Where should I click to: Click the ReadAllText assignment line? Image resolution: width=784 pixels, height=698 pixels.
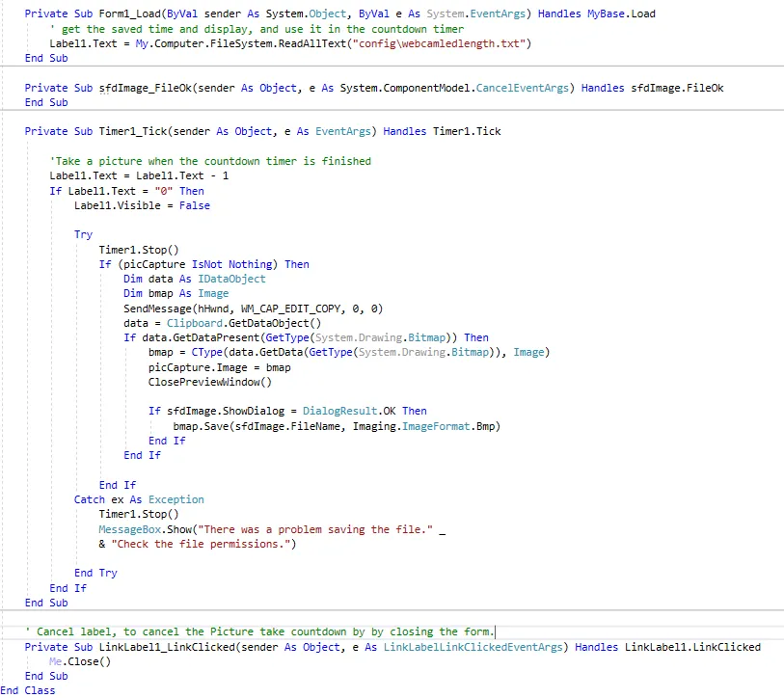290,43
